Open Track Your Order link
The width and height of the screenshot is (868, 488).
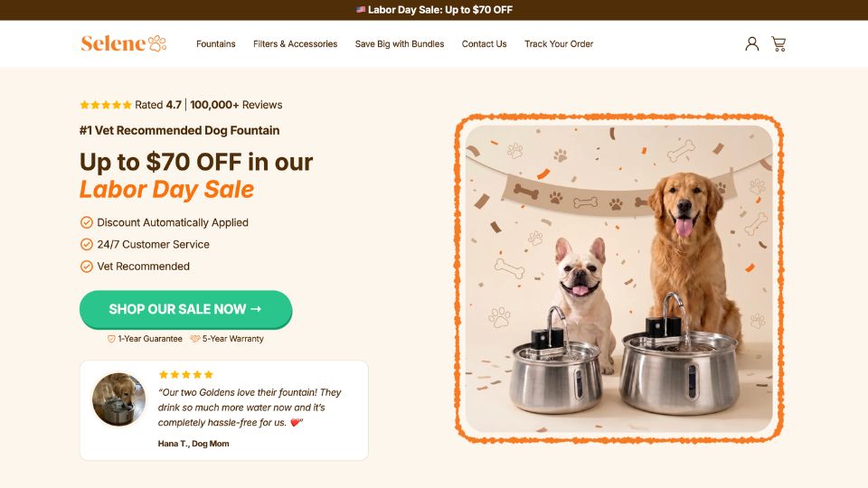point(559,43)
